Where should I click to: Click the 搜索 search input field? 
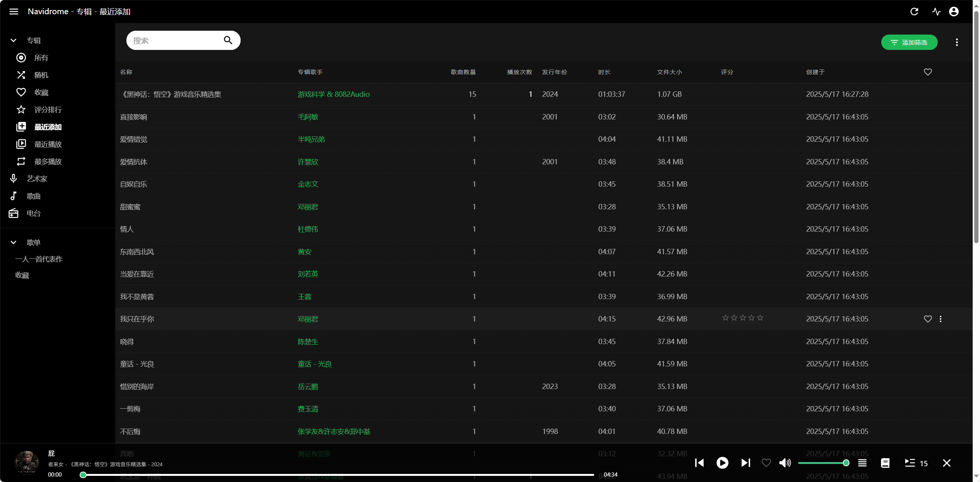tap(175, 40)
